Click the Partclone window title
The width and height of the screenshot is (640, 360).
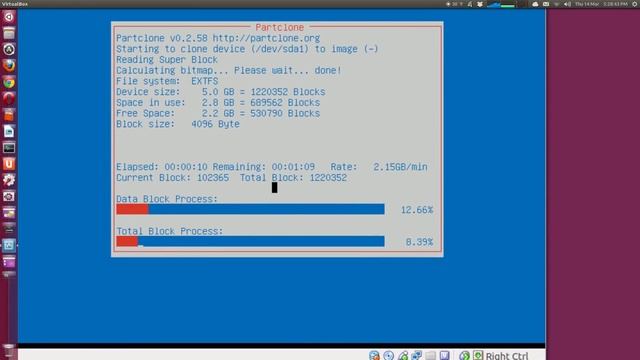(x=280, y=27)
